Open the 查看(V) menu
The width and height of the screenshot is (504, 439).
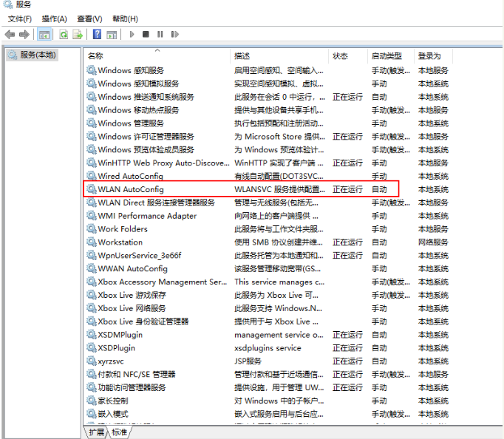(x=89, y=19)
